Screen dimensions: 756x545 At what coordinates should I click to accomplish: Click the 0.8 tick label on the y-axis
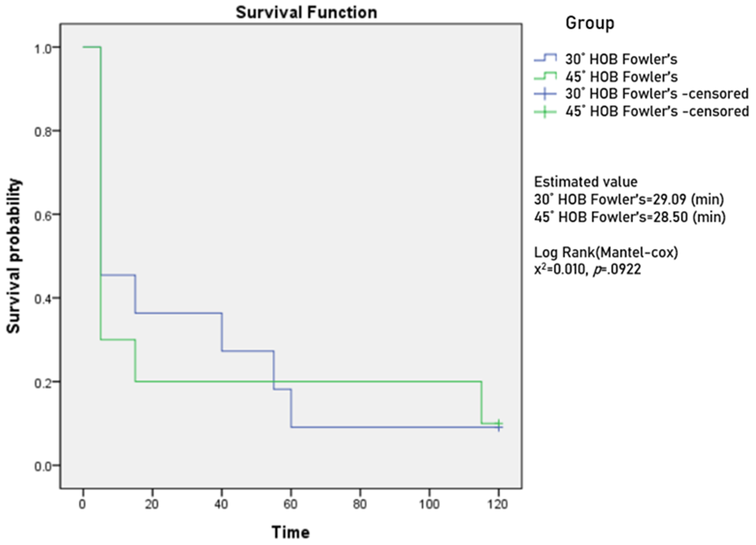43,131
